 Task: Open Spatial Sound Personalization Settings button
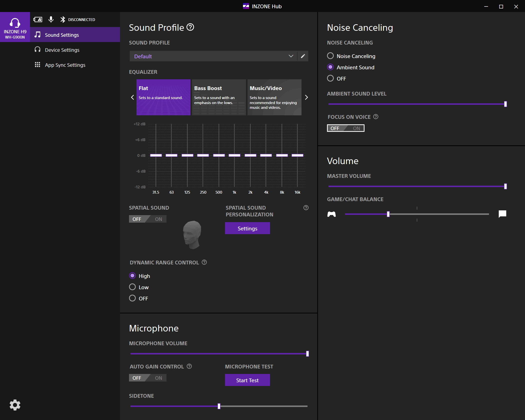pyautogui.click(x=247, y=228)
